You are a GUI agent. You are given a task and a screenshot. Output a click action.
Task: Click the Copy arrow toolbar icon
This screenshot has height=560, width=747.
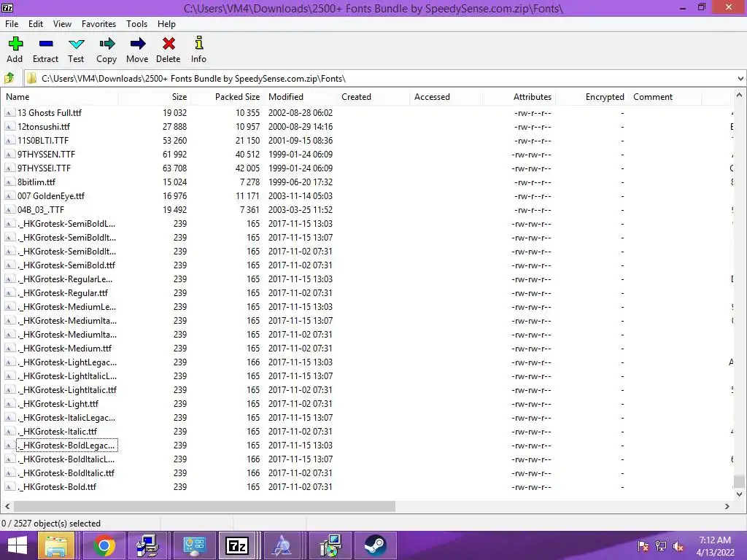(x=107, y=44)
